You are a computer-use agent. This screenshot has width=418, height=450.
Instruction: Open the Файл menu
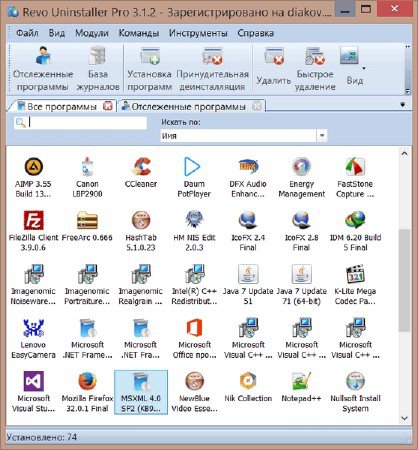[x=27, y=33]
